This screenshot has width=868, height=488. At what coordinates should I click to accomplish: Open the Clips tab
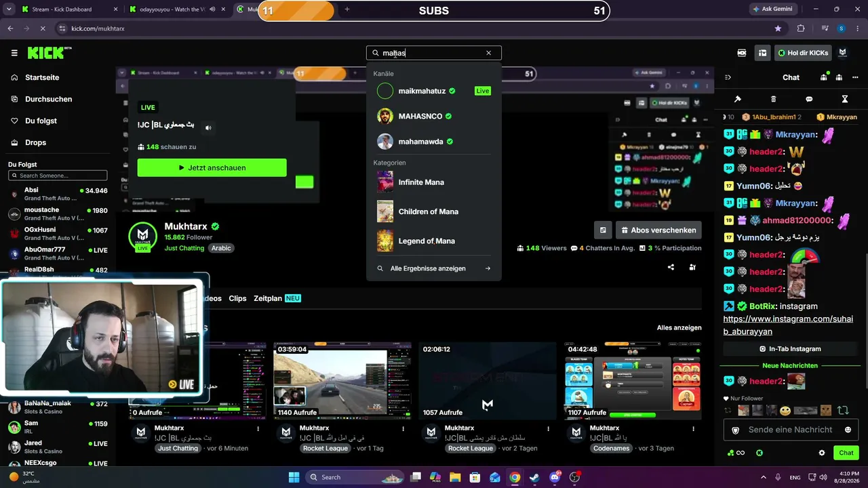pyautogui.click(x=237, y=298)
